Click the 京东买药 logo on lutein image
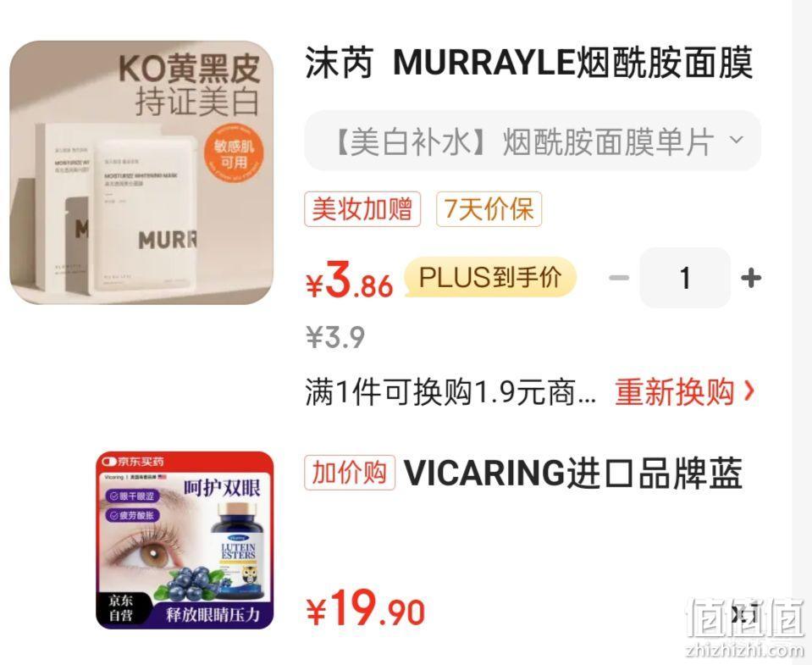 click(133, 461)
